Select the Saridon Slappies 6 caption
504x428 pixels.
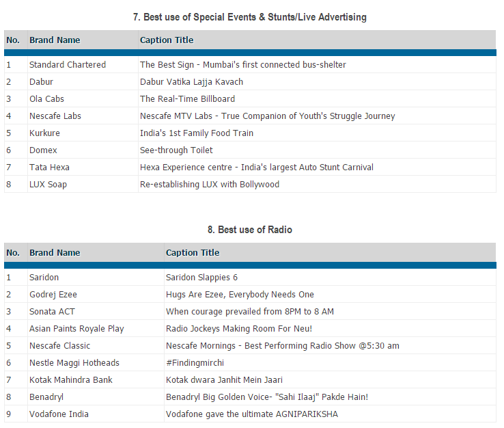(201, 278)
